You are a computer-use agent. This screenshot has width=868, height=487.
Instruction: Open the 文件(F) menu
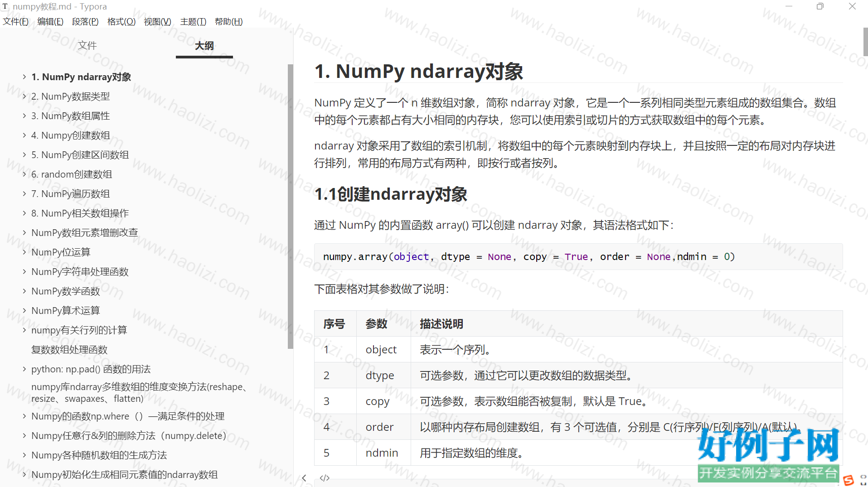click(x=16, y=22)
